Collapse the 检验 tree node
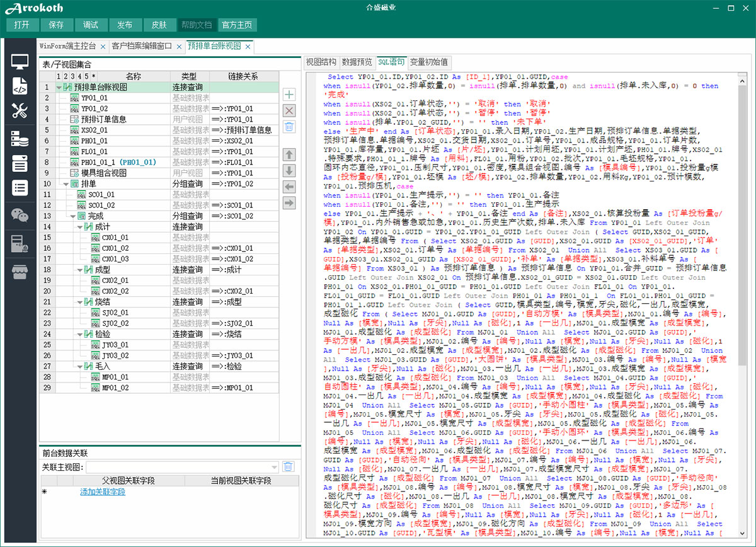Image resolution: width=756 pixels, height=547 pixels. 80,334
